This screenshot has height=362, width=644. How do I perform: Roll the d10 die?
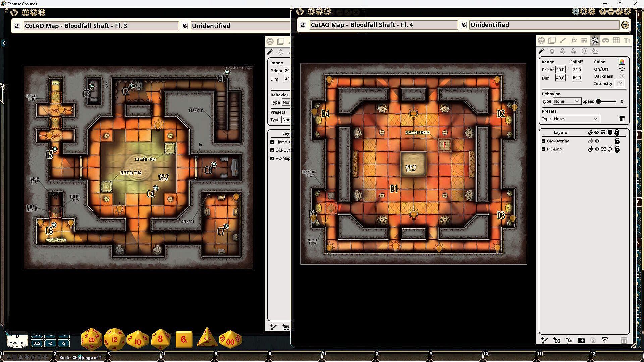coord(138,340)
